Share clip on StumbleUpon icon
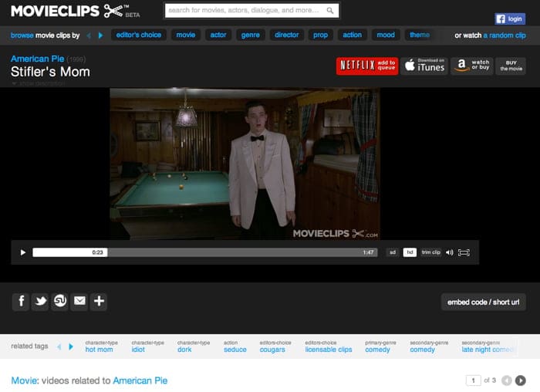540x392 pixels. [x=60, y=302]
